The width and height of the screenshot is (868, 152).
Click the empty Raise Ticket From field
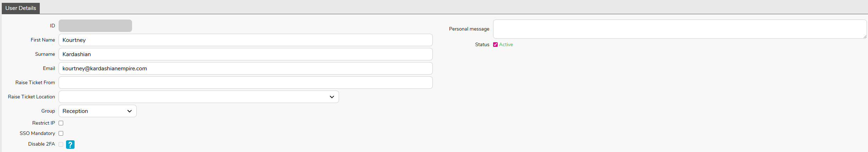[245, 83]
